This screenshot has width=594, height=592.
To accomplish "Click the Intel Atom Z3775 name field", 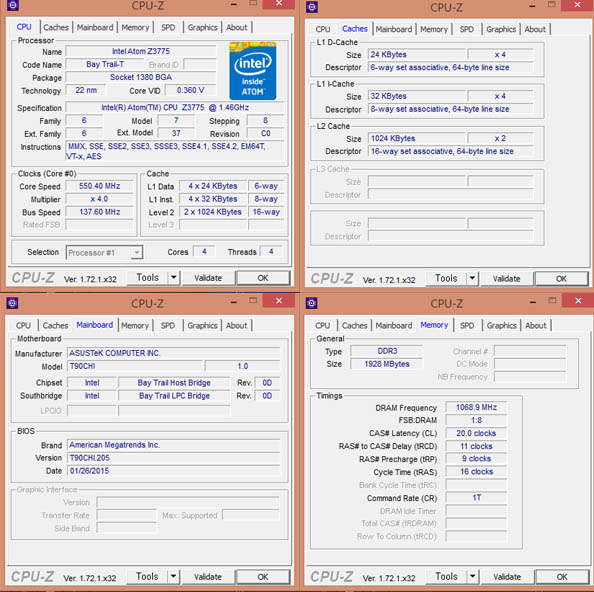I will (141, 51).
